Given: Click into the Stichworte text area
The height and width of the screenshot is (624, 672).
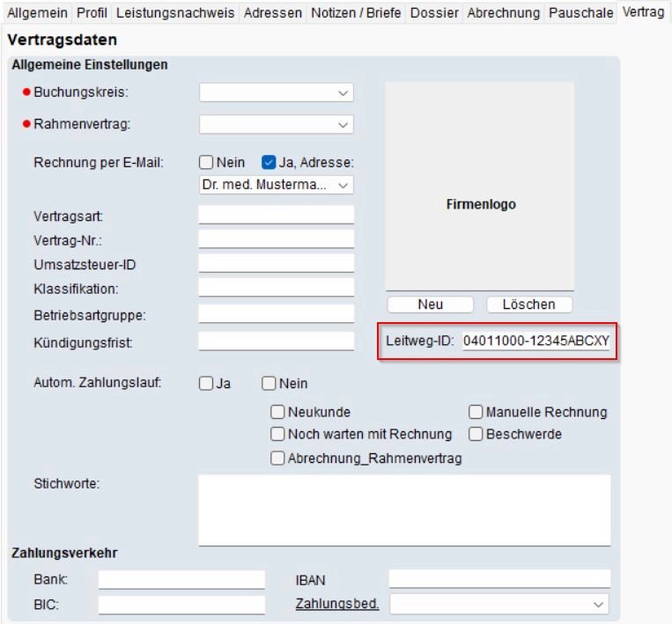Looking at the screenshot, I should [404, 510].
